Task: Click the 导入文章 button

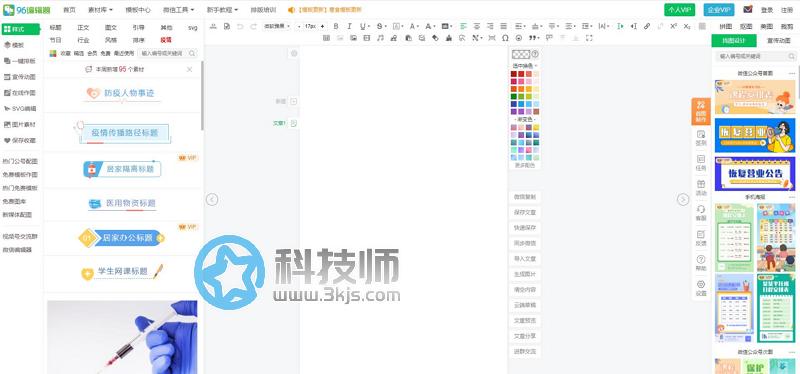Action: tap(525, 259)
